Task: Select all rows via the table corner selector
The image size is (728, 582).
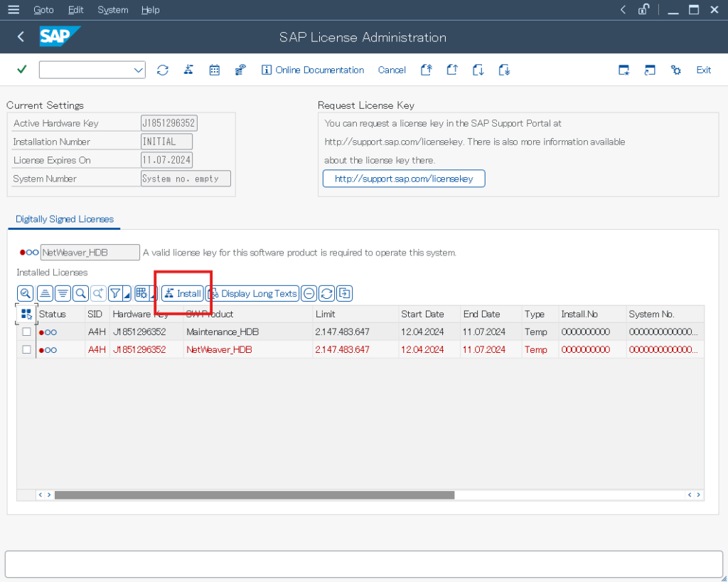Action: click(x=26, y=313)
